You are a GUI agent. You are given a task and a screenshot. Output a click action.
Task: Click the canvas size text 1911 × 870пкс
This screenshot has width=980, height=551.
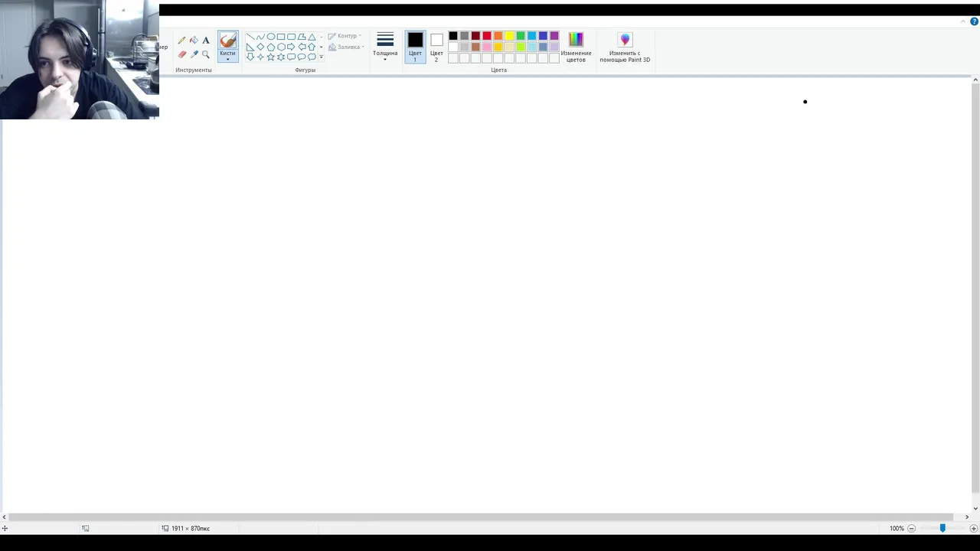[x=191, y=528]
